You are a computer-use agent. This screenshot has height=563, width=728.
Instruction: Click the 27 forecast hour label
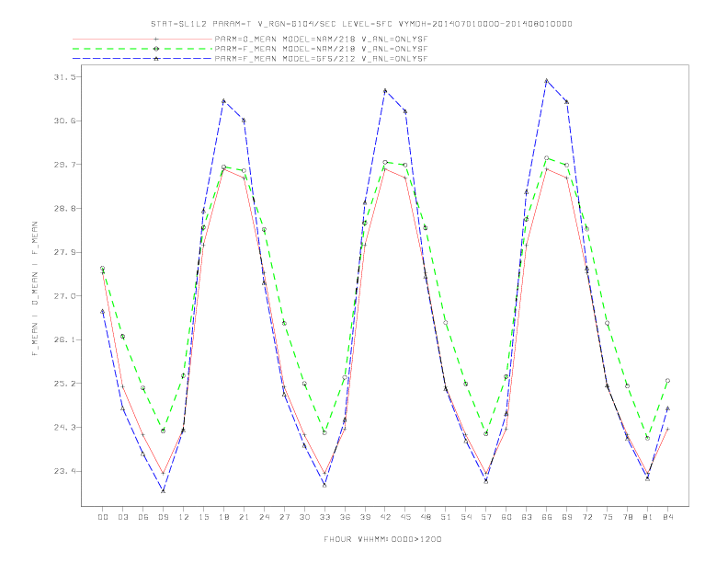tap(285, 517)
